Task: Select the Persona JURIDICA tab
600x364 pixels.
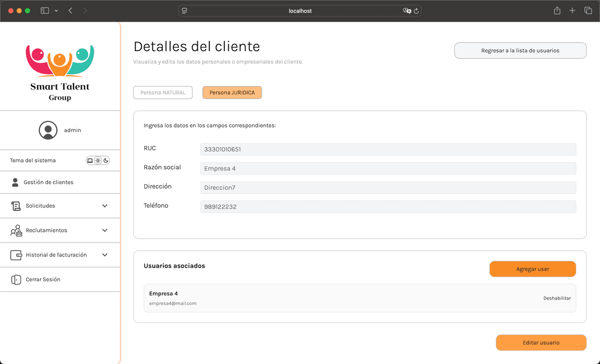Action: (232, 92)
